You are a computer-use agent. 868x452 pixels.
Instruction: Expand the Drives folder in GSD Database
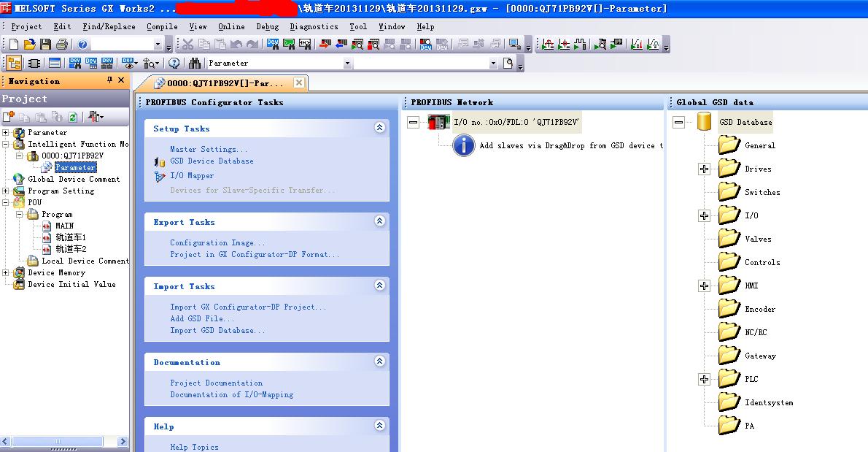pos(704,169)
